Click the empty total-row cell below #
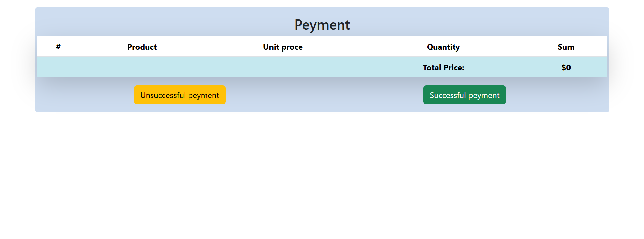644x239 pixels. (58, 68)
